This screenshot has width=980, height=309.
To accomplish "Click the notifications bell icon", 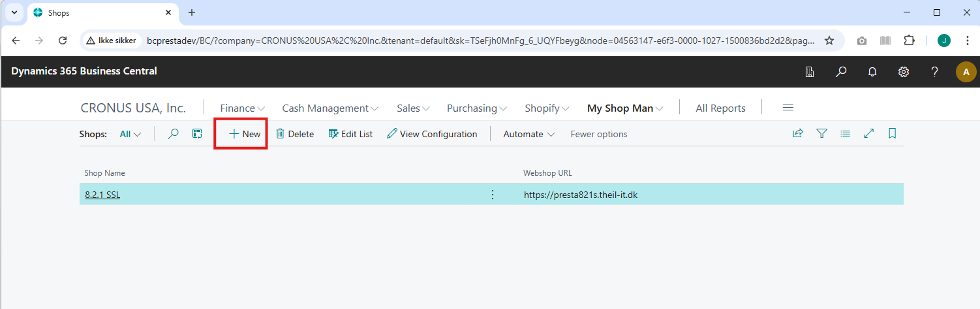I will click(x=872, y=72).
